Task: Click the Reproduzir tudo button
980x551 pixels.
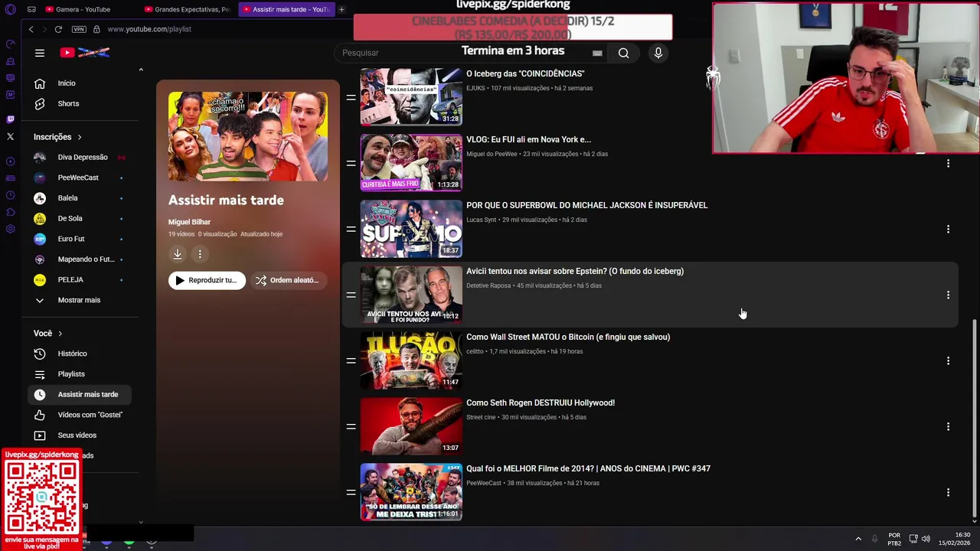Action: (x=207, y=280)
